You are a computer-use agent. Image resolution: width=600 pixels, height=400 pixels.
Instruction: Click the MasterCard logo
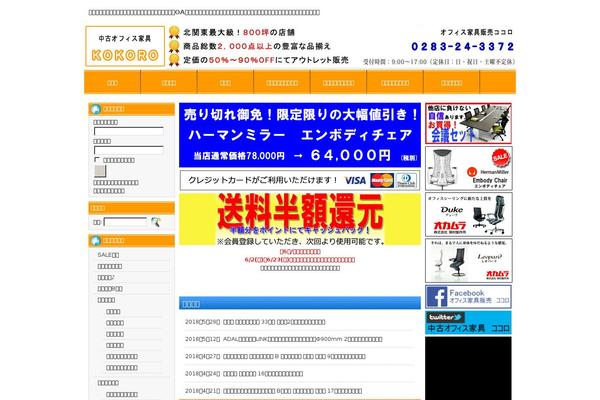pyautogui.click(x=382, y=180)
